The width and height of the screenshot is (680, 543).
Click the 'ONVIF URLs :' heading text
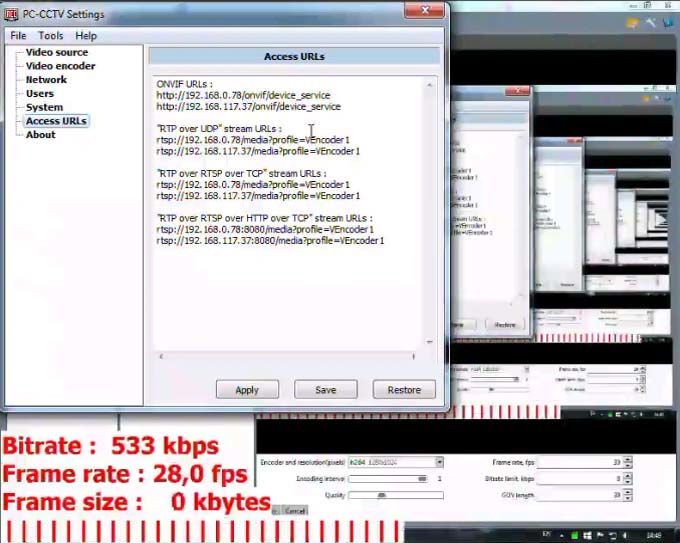coord(184,84)
